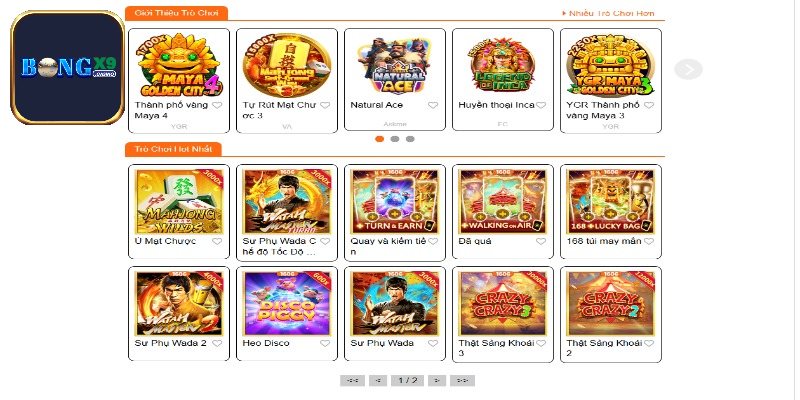Go to the previous page of hot games
This screenshot has width=800, height=400.
(378, 381)
